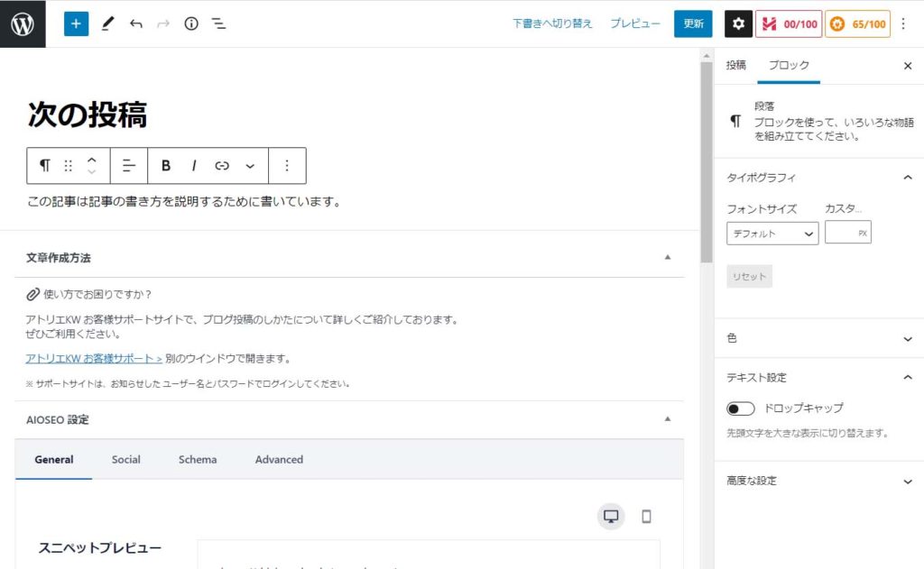Switch to the Social tab in AIOSEO 設定
The width and height of the screenshot is (924, 569).
pyautogui.click(x=125, y=460)
